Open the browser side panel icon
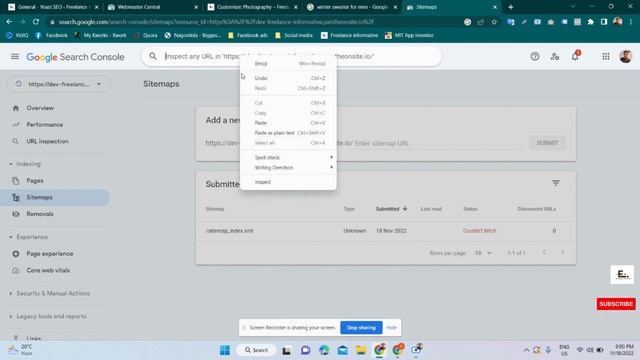 [x=604, y=22]
